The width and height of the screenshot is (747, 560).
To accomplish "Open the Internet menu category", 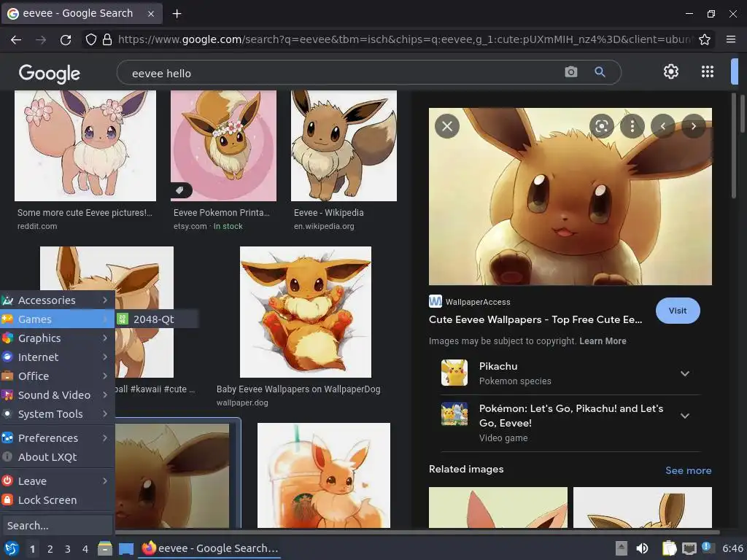I will click(x=57, y=357).
